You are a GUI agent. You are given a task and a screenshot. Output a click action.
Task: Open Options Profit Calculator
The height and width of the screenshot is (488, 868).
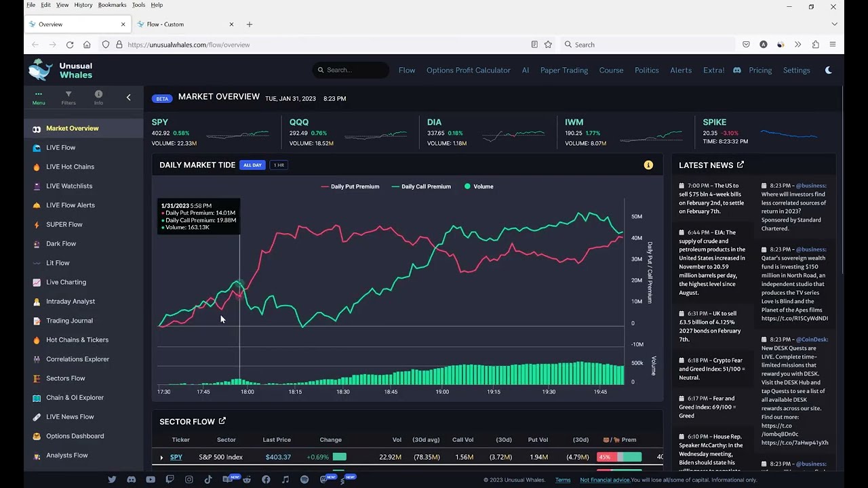pyautogui.click(x=469, y=70)
